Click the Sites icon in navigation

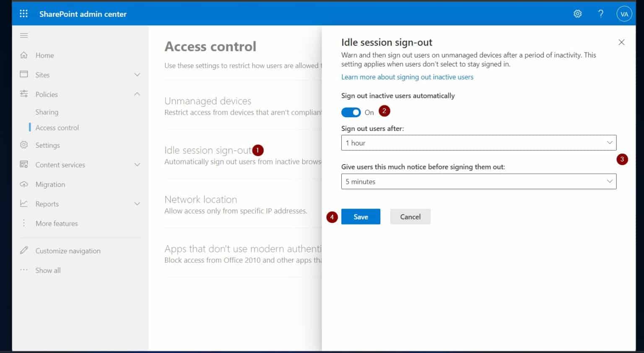[24, 74]
